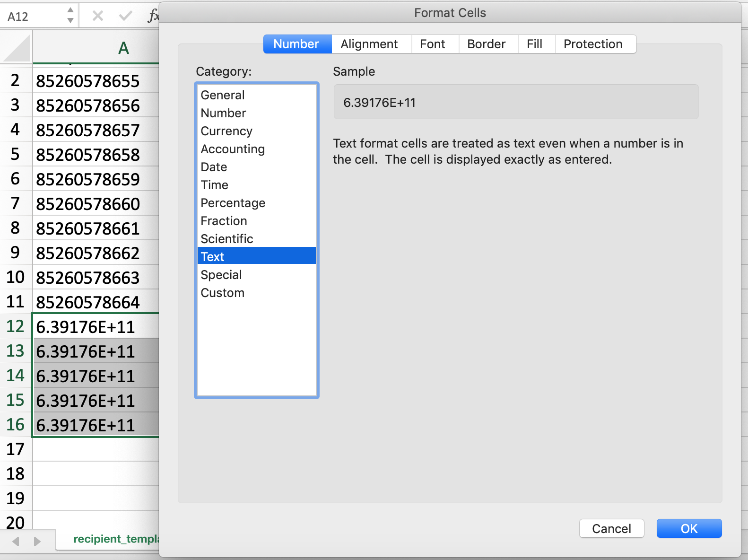This screenshot has width=748, height=560.
Task: Click cell containing 85260578663
Action: [x=96, y=278]
